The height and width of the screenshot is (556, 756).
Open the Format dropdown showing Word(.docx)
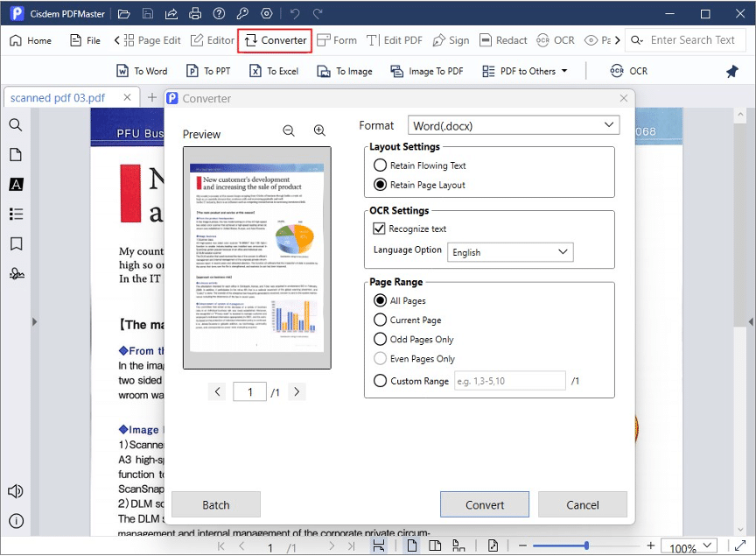coord(514,124)
